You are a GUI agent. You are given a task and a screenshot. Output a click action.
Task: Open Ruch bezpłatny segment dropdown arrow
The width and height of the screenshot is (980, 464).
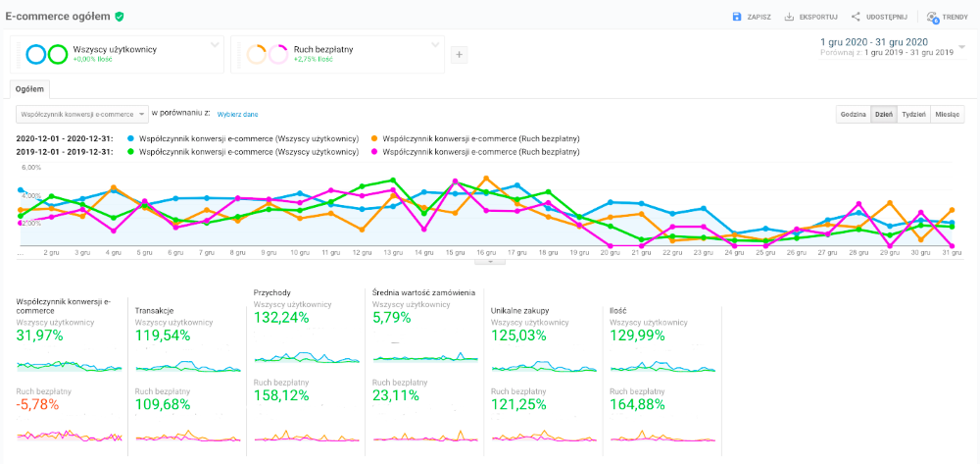point(436,44)
